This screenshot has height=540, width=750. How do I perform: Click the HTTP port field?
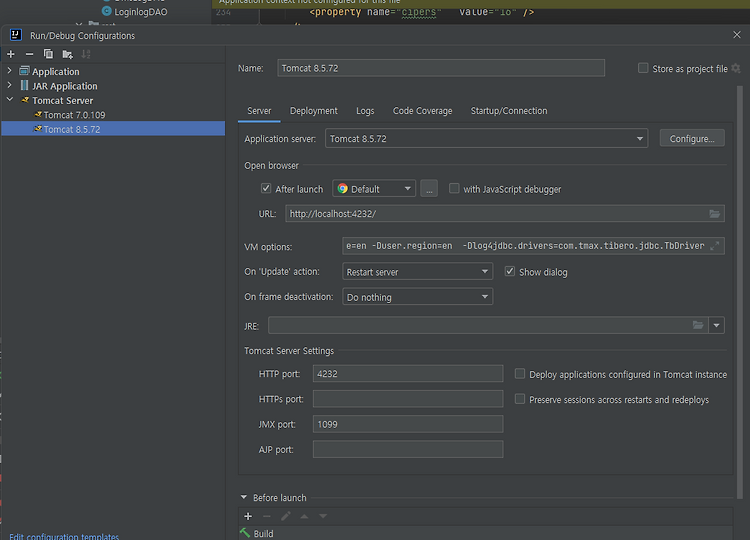pyautogui.click(x=408, y=374)
